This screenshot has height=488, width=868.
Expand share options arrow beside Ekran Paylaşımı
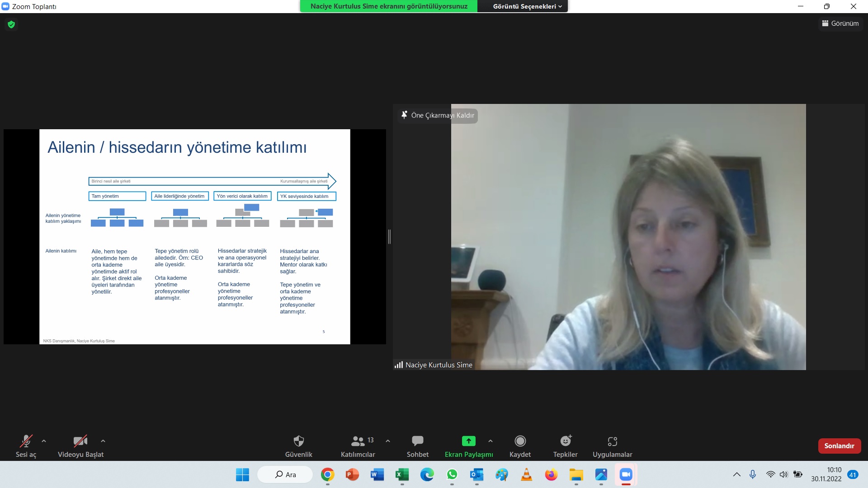point(491,441)
